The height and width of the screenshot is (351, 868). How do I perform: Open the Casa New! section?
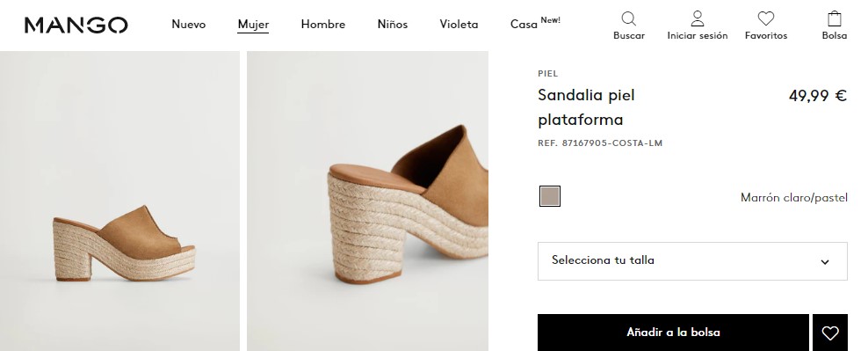point(535,23)
